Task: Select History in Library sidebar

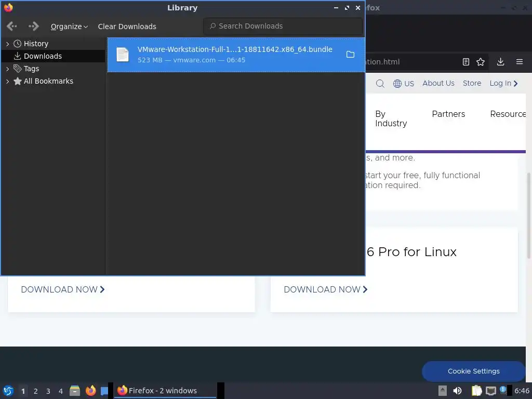Action: (x=36, y=44)
